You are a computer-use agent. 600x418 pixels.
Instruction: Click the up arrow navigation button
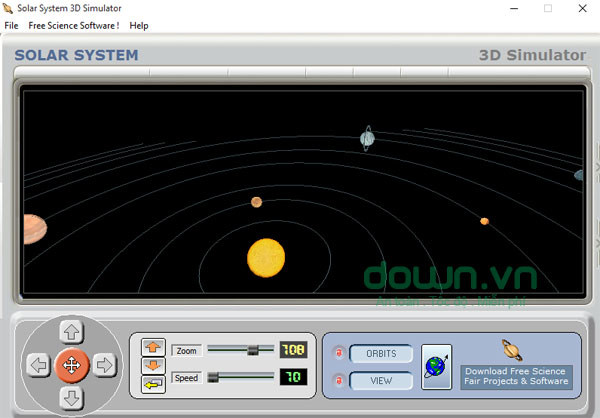pyautogui.click(x=72, y=332)
